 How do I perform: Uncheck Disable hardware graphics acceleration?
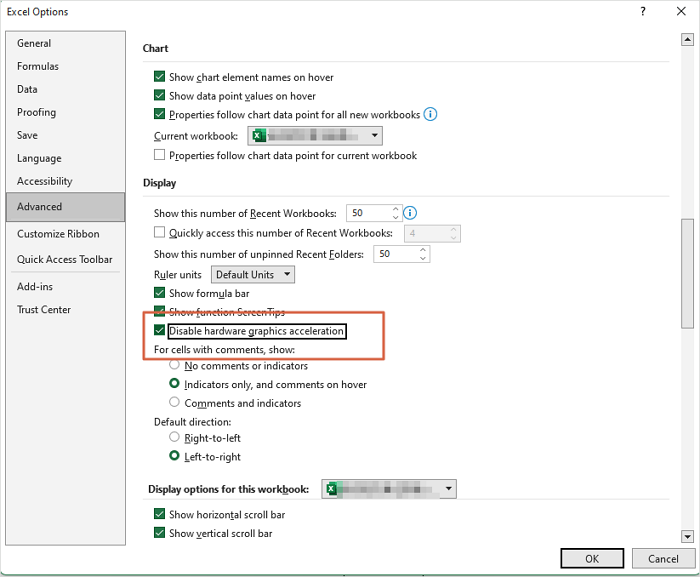pyautogui.click(x=159, y=331)
